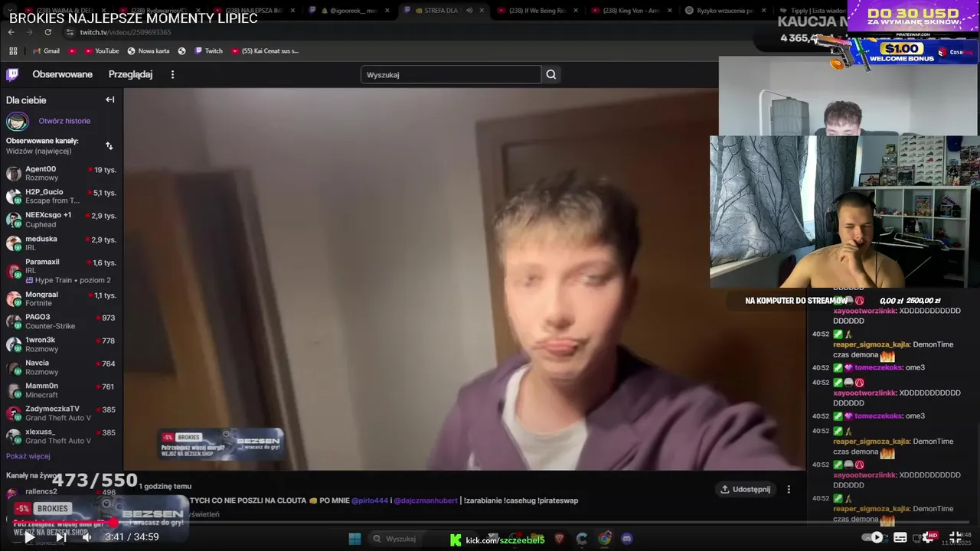Open PAGO3 channel in sidebar
The height and width of the screenshot is (551, 980).
pyautogui.click(x=61, y=321)
